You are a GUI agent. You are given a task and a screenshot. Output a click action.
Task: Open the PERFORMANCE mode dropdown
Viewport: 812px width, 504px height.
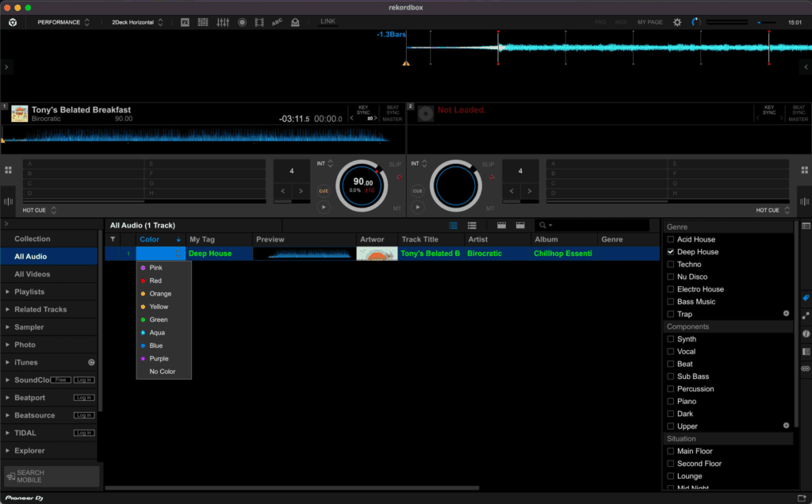click(63, 22)
